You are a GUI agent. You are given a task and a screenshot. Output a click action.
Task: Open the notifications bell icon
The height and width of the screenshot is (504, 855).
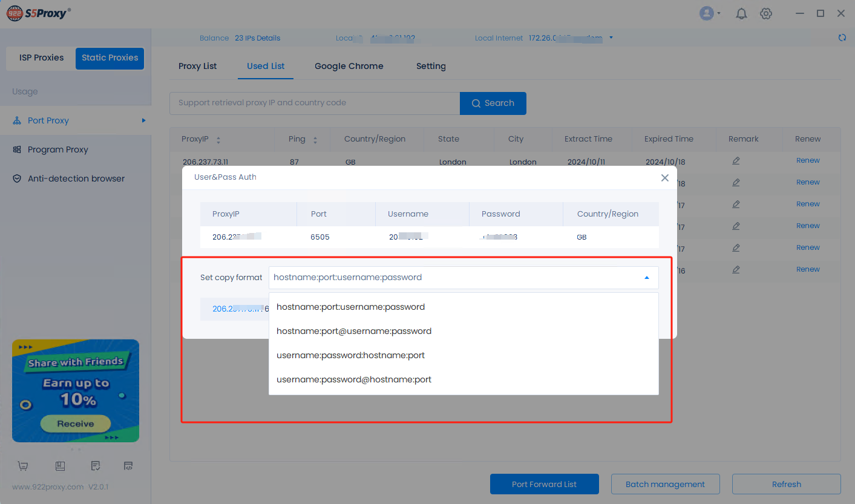741,13
